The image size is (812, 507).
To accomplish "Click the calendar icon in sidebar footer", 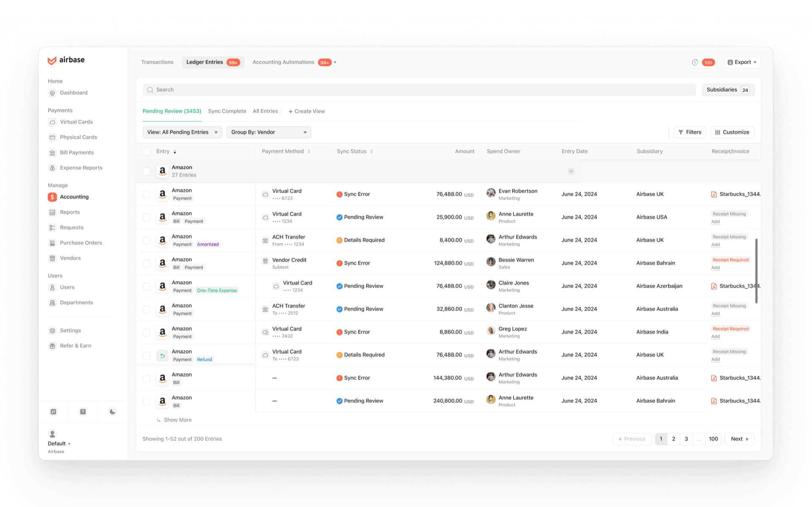I will [53, 411].
